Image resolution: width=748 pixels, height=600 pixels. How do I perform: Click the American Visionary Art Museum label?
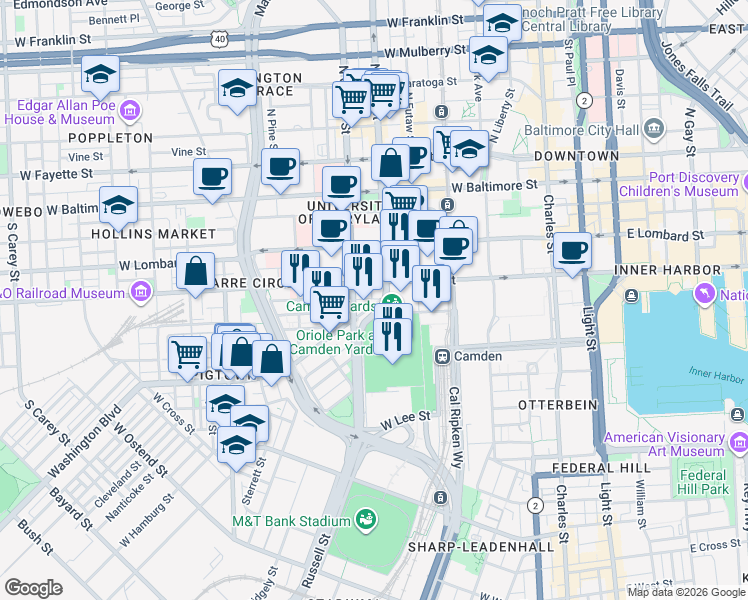click(x=665, y=444)
